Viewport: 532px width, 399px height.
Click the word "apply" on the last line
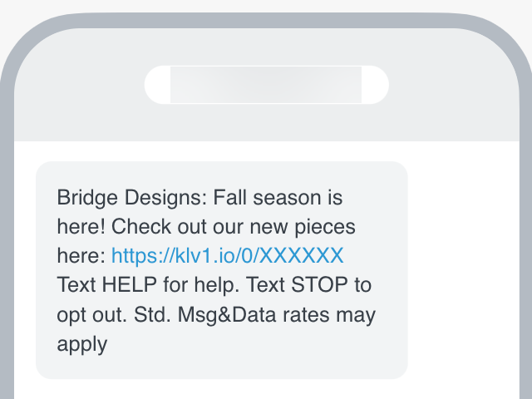tap(81, 343)
